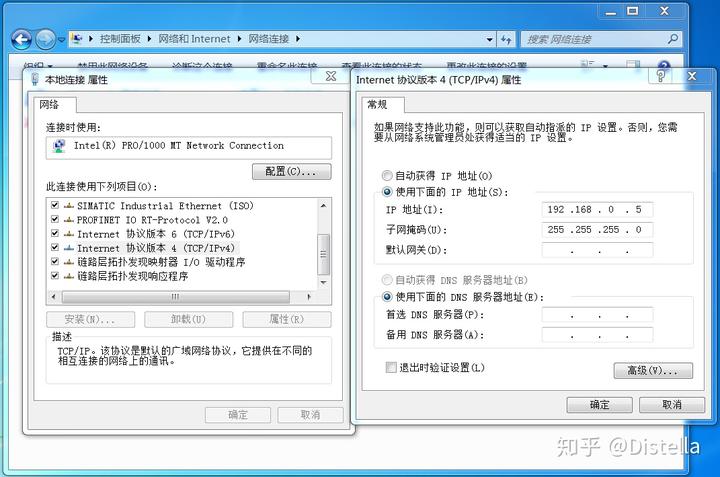720x477 pixels.
Task: Click the 卸载(U) button
Action: tap(189, 320)
